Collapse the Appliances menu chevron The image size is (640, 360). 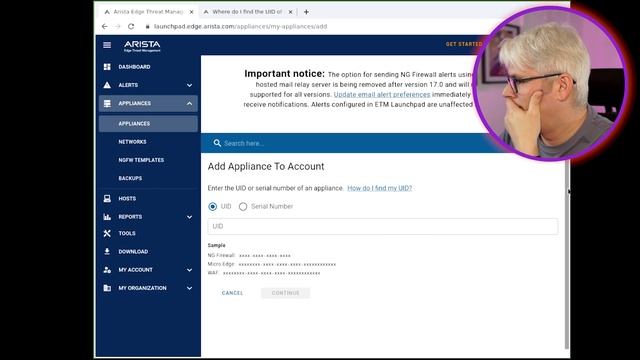pyautogui.click(x=189, y=104)
